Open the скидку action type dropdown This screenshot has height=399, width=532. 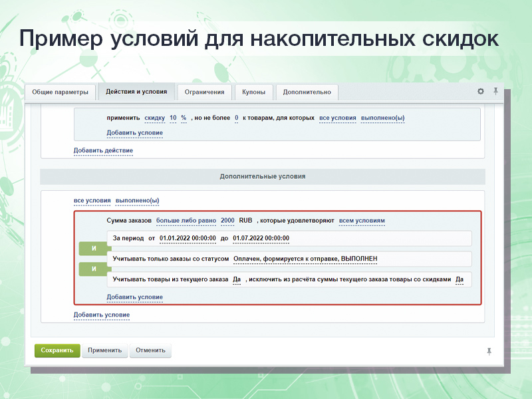pos(154,118)
